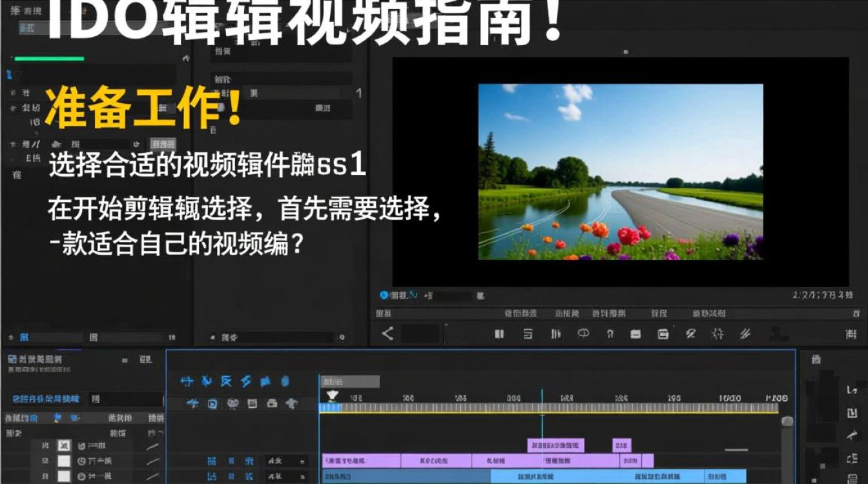This screenshot has height=484, width=868.
Task: Click the speech bubble icon in playback controls
Action: point(583,333)
